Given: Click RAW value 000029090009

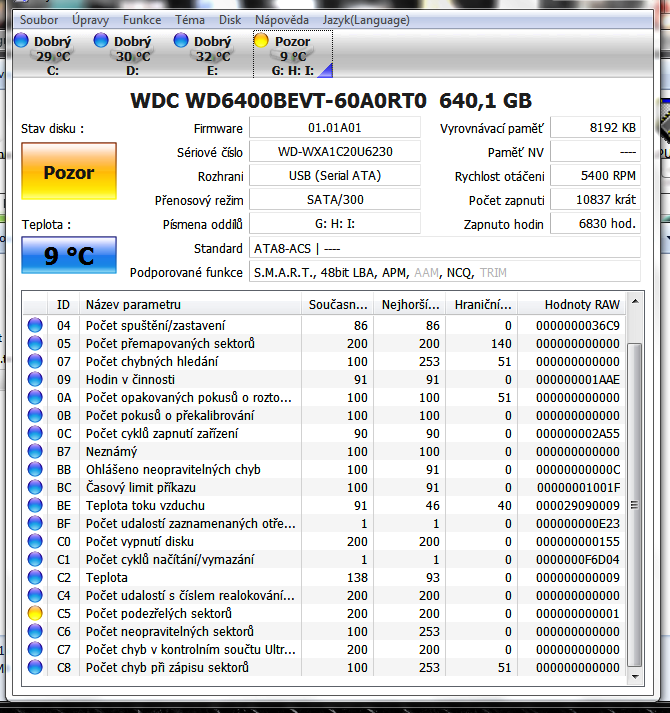Looking at the screenshot, I should point(578,505).
